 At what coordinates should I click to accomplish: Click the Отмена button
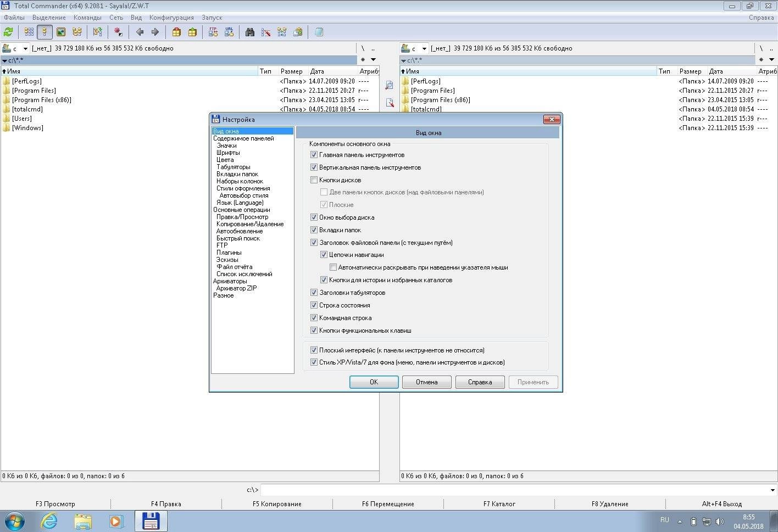(427, 382)
